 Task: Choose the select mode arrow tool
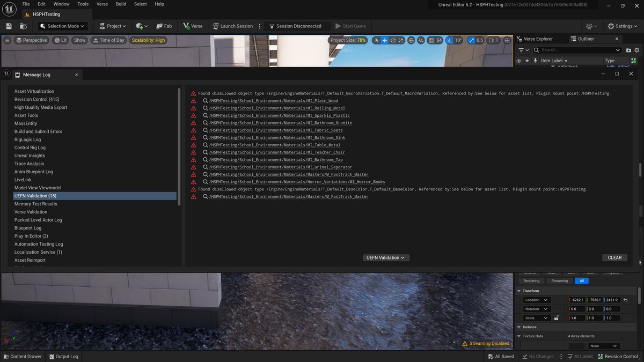(x=376, y=40)
